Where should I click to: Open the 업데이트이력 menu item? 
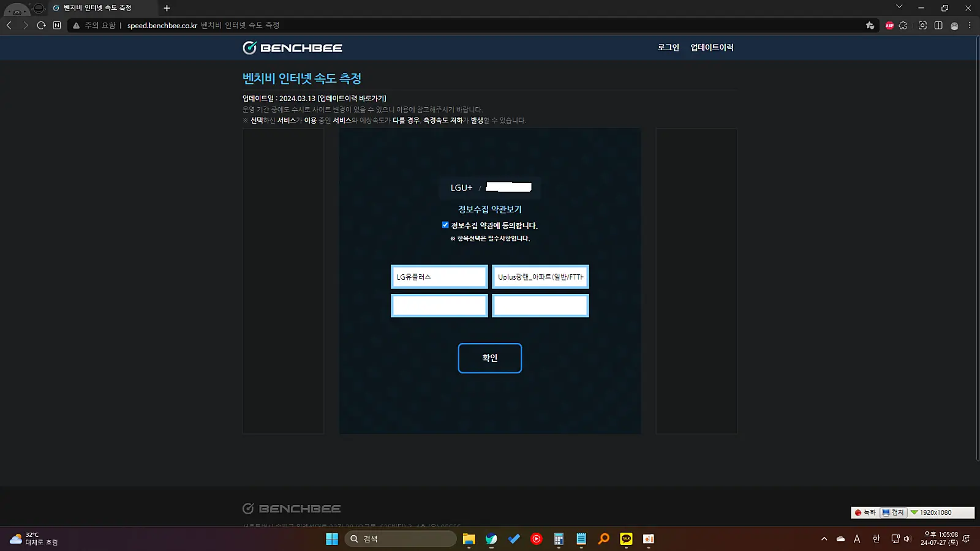click(712, 47)
